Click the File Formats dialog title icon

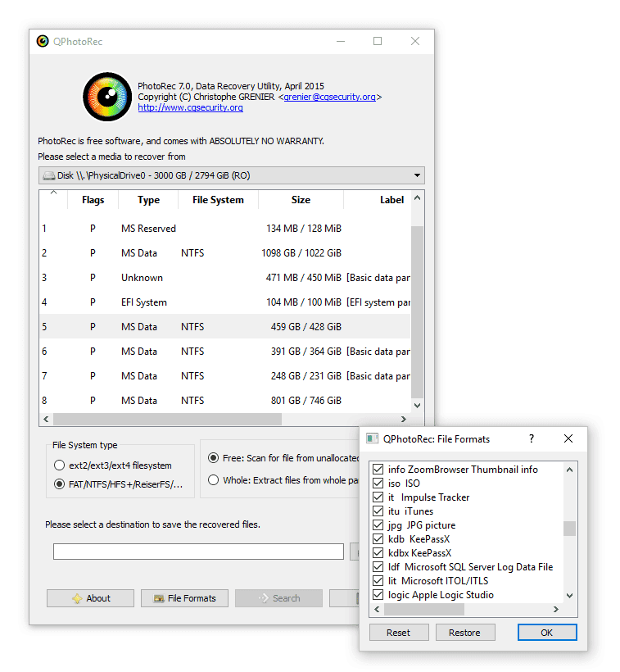coord(373,438)
